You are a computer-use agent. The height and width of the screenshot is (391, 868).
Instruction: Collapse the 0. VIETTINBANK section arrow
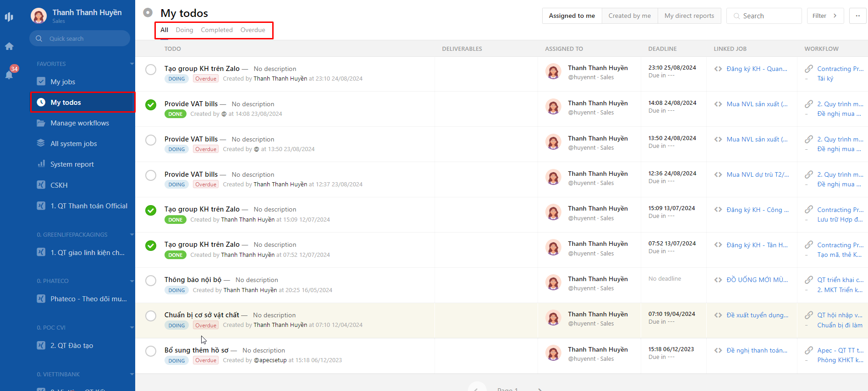tap(132, 374)
